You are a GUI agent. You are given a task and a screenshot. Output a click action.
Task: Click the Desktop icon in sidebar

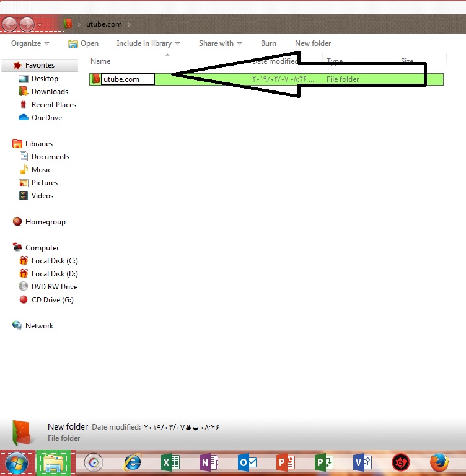point(23,79)
